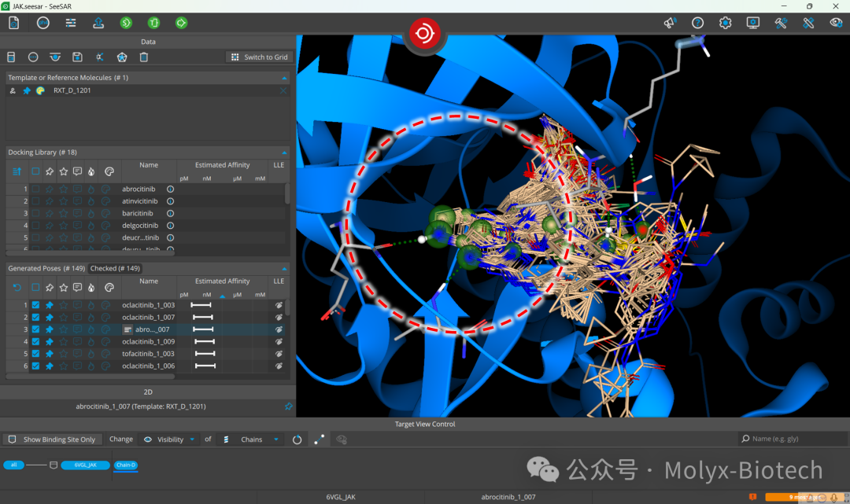Open info icon for abrocitinib row
The width and height of the screenshot is (850, 504).
170,189
